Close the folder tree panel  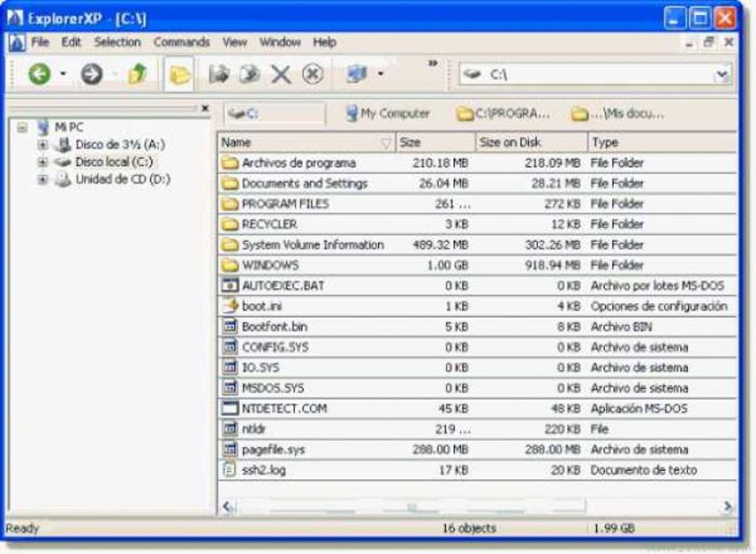(205, 108)
